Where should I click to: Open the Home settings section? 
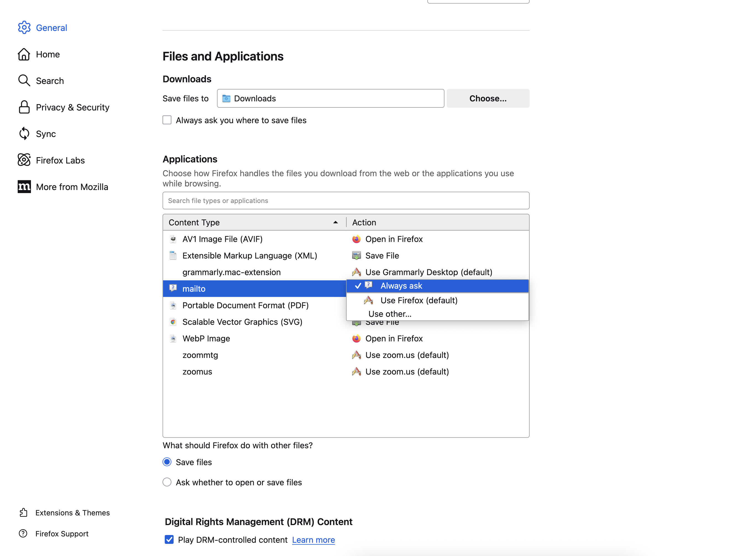(x=48, y=54)
